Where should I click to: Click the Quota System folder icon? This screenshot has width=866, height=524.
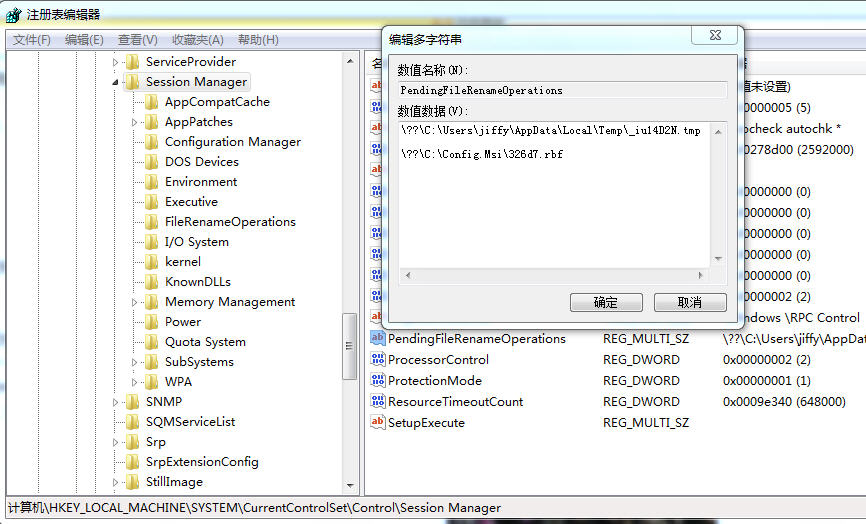(x=152, y=342)
